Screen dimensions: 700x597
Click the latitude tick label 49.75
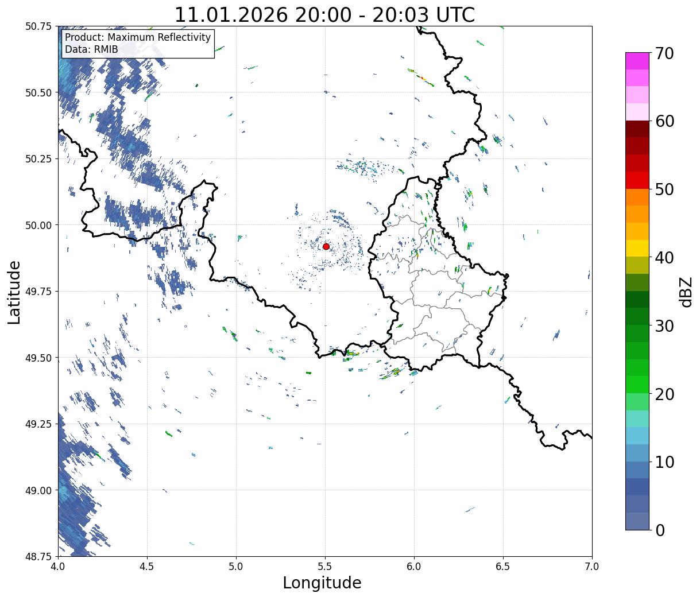click(x=38, y=291)
